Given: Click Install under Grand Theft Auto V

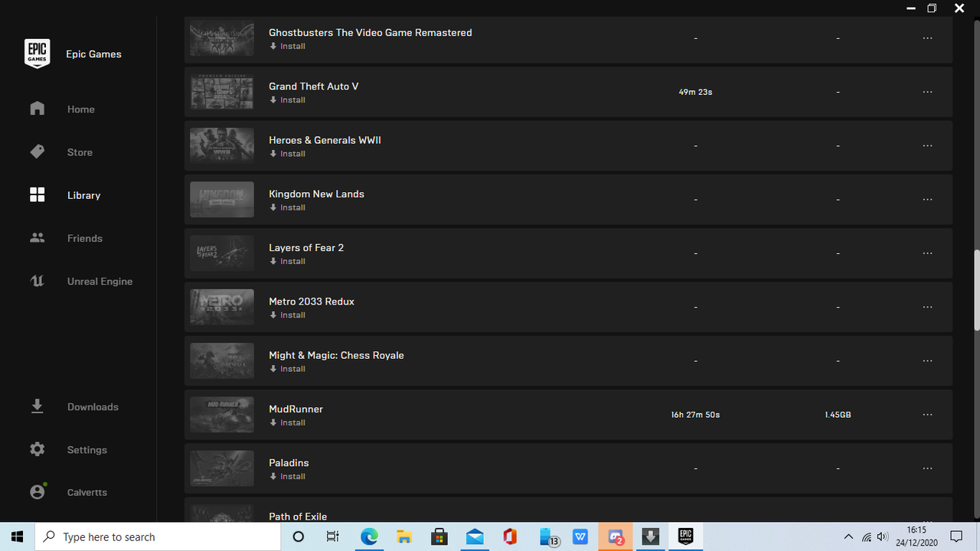Looking at the screenshot, I should pos(287,99).
